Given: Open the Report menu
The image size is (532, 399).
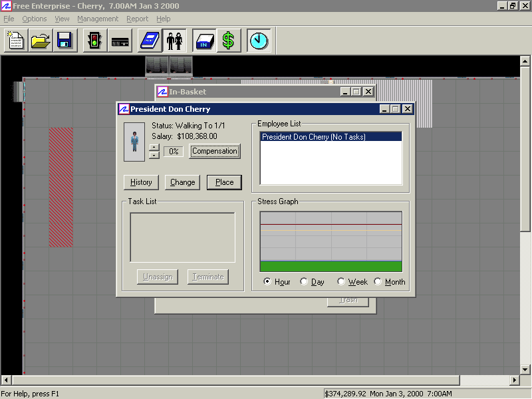Looking at the screenshot, I should point(138,19).
